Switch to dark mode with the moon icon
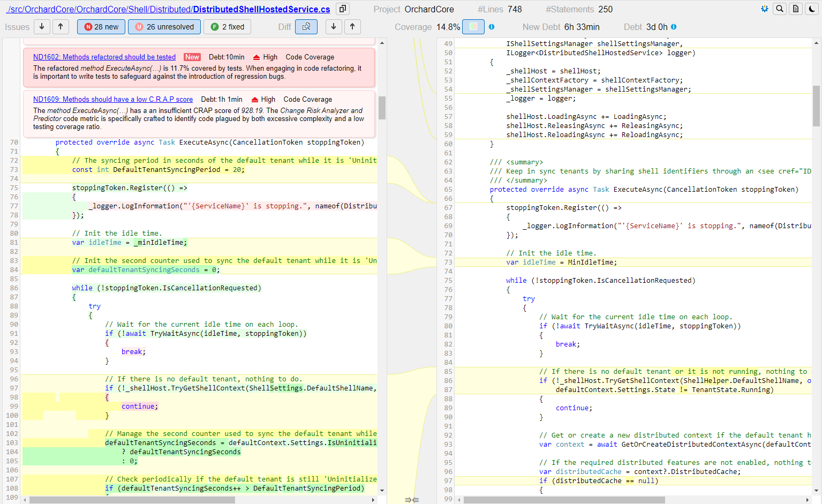 [812, 9]
